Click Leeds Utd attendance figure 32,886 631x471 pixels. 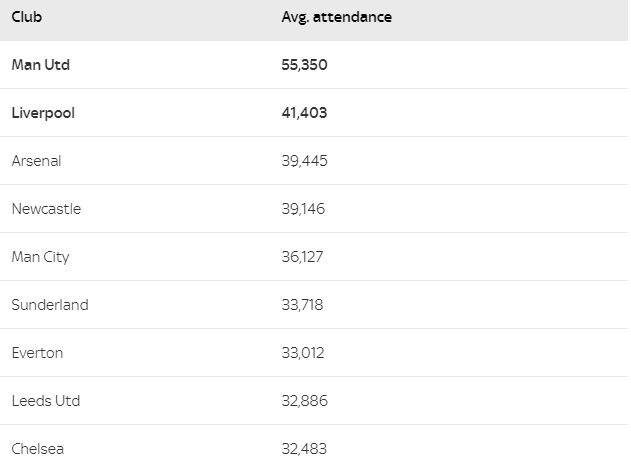tap(304, 401)
